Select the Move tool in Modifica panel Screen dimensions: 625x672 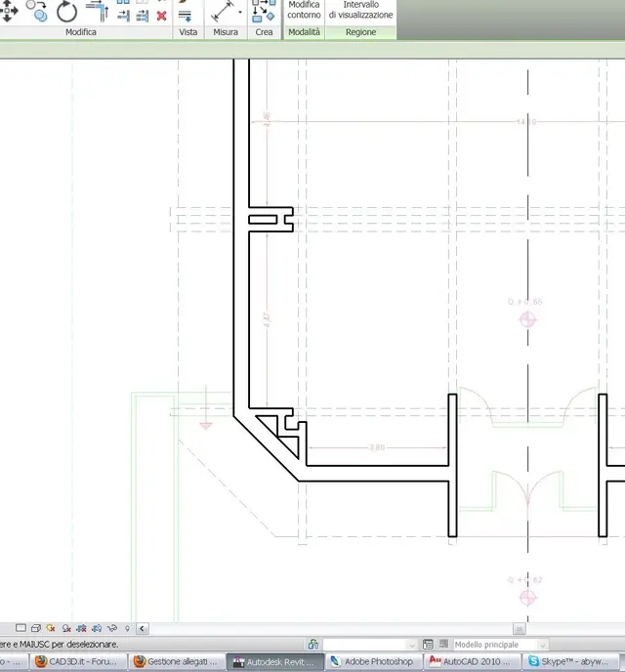click(9, 12)
